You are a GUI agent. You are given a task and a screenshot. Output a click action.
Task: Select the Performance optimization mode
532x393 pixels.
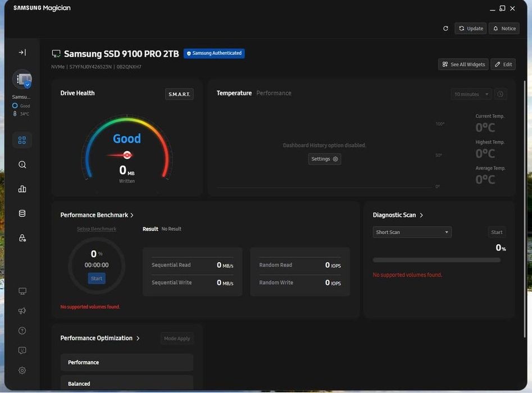point(127,363)
